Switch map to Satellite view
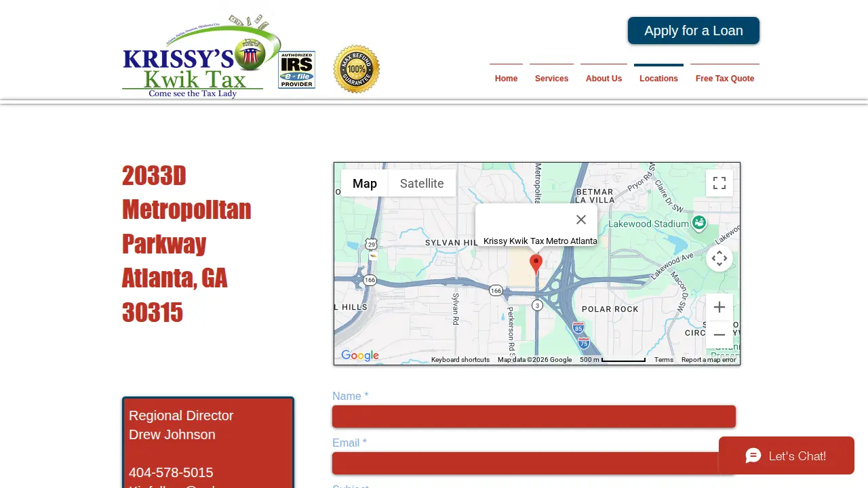Image resolution: width=868 pixels, height=488 pixels. coord(422,183)
